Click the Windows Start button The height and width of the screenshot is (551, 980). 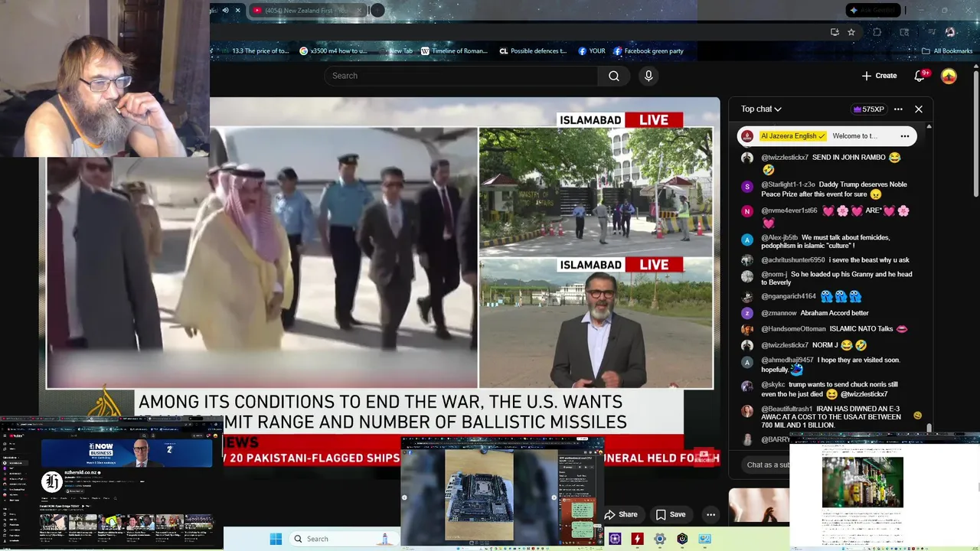click(x=276, y=539)
